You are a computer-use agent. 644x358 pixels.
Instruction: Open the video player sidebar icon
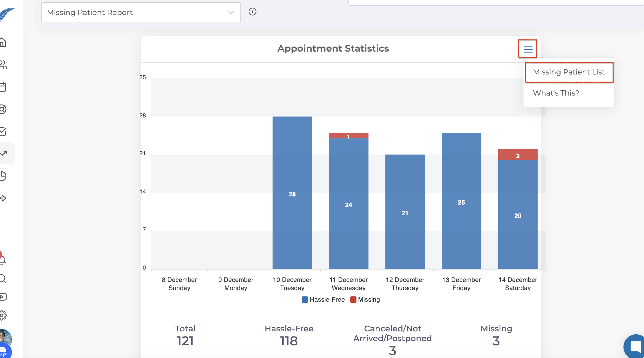3,297
